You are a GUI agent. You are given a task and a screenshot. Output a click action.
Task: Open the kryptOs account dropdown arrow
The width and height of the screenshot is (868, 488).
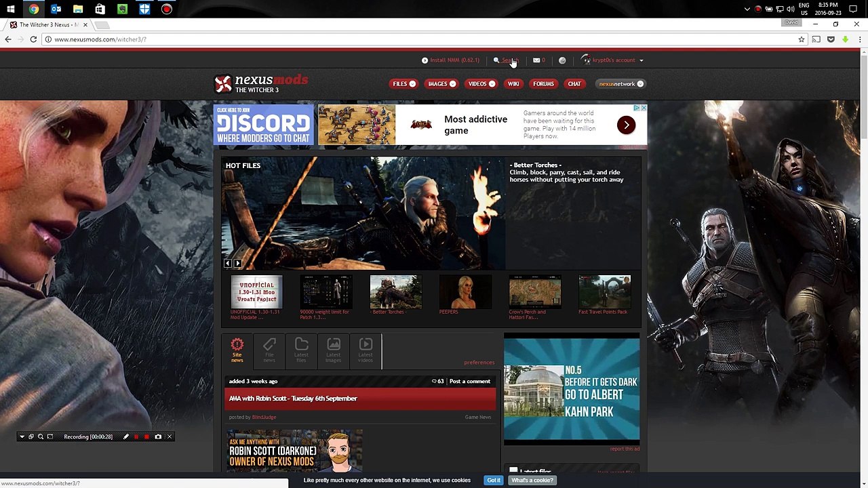coord(641,60)
